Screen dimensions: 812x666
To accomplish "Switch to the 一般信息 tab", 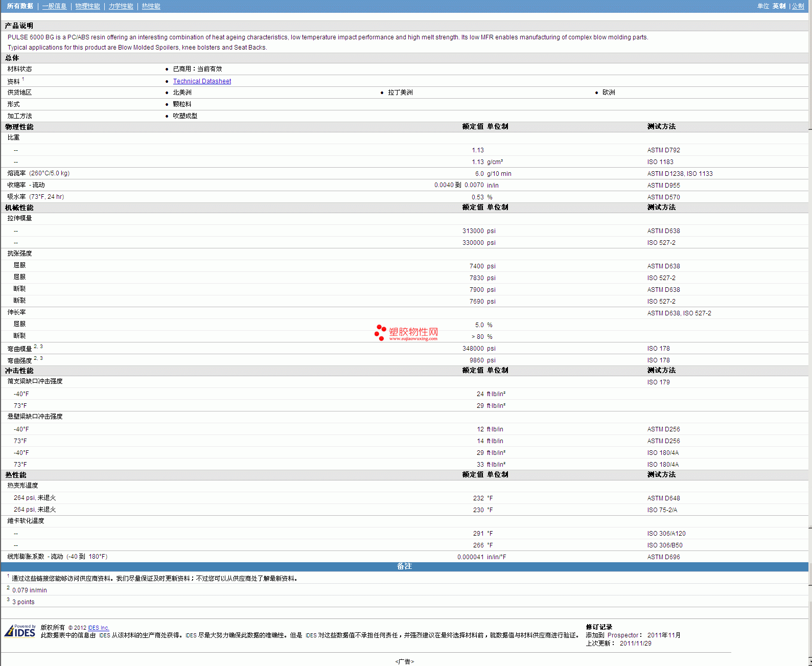I will (x=54, y=6).
